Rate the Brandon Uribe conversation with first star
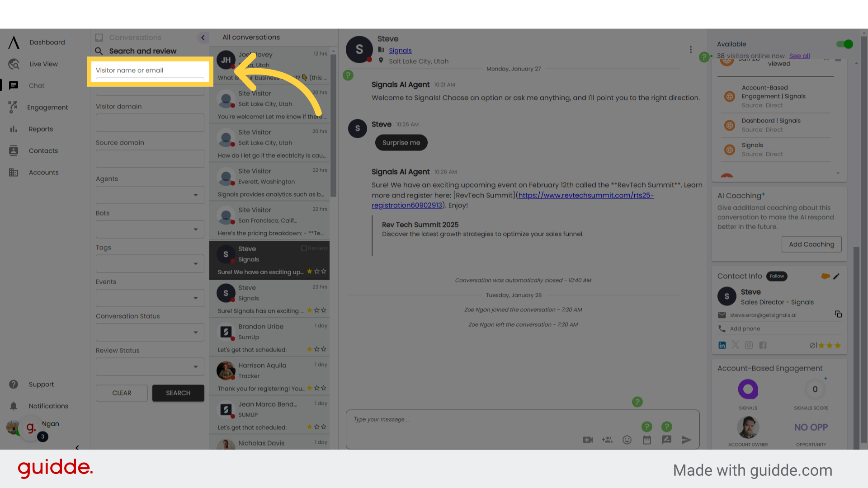This screenshot has height=488, width=868. tap(309, 349)
